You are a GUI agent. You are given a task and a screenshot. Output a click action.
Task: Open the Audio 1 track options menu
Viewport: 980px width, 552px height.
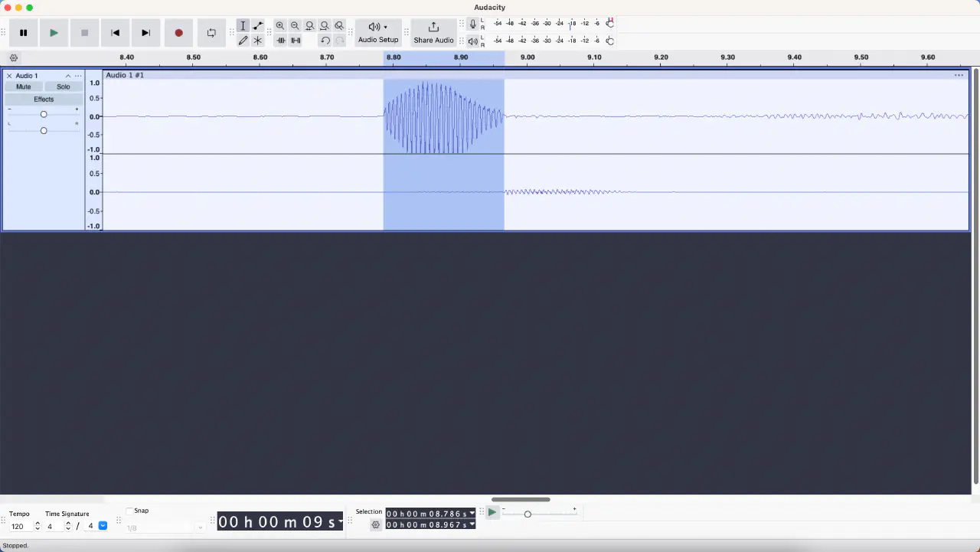(78, 76)
